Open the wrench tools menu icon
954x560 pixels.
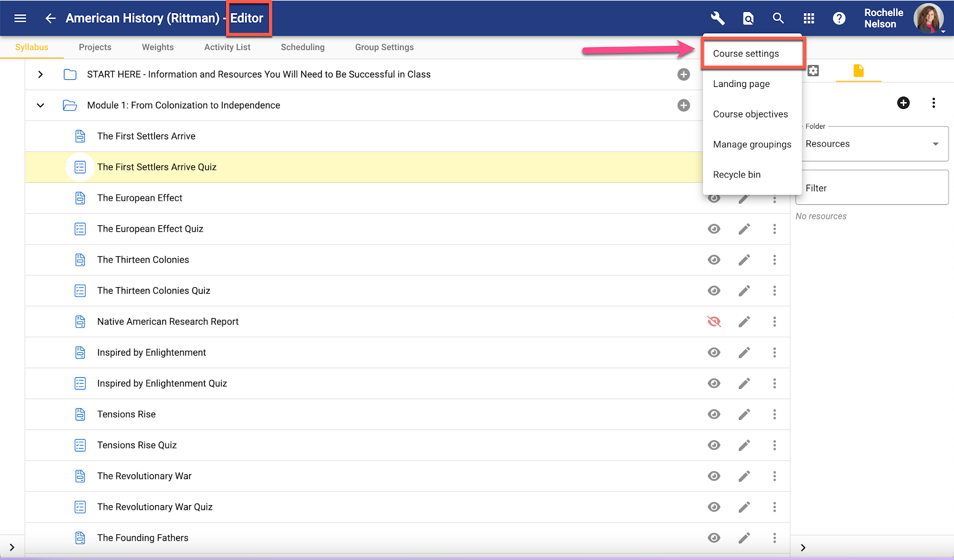point(718,18)
